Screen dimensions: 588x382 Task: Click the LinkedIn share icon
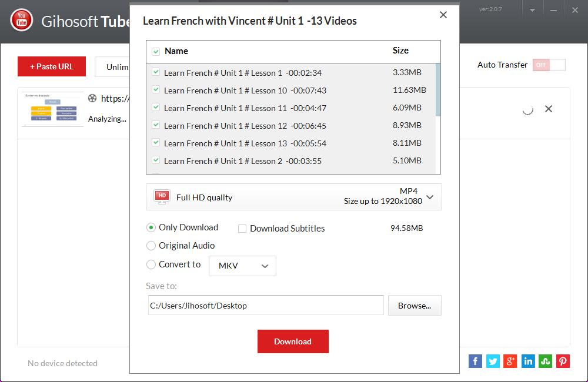pos(527,361)
